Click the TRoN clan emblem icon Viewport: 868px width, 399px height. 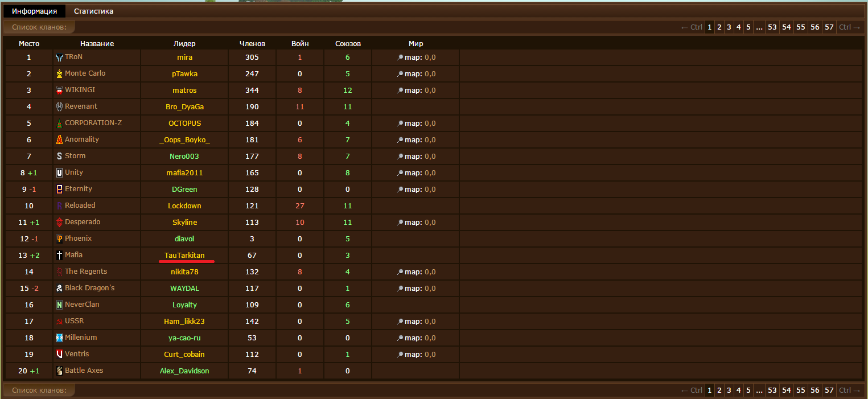pos(59,57)
